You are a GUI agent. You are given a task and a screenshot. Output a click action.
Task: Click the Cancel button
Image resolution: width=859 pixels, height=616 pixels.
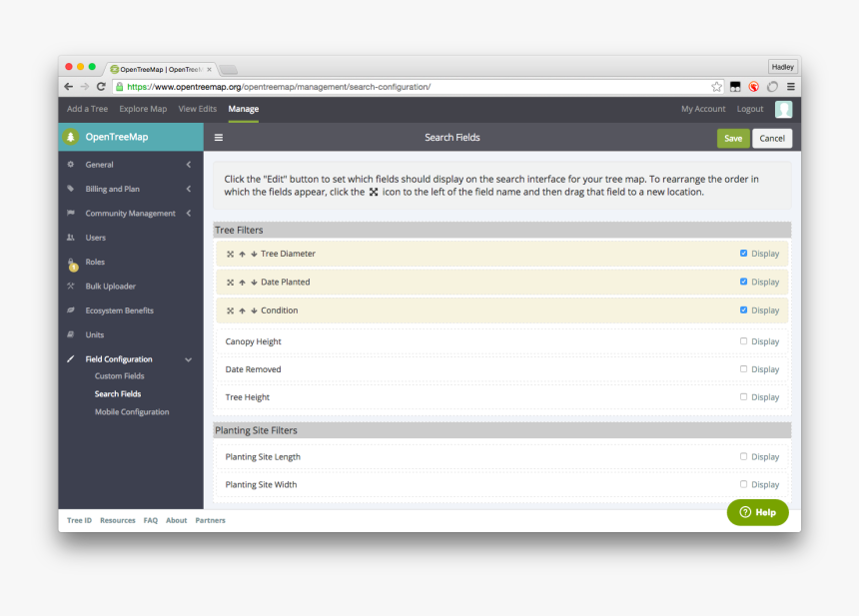click(x=772, y=139)
